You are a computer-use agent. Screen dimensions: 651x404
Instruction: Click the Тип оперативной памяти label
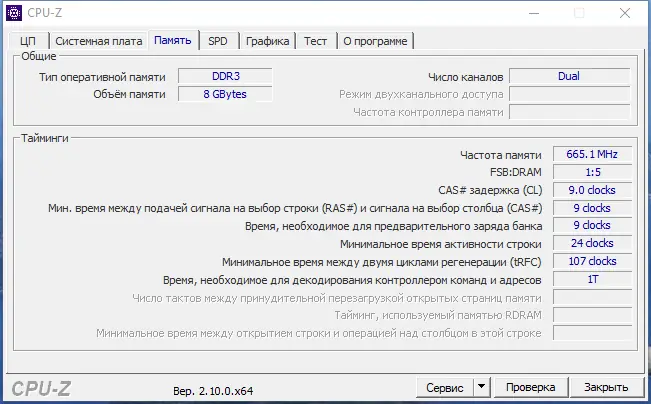coord(102,77)
